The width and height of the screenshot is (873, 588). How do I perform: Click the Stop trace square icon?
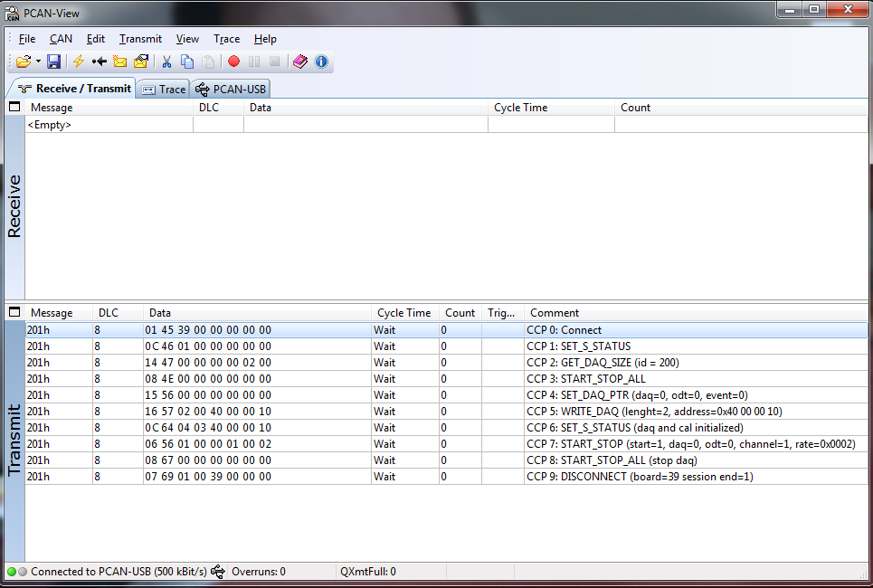pyautogui.click(x=274, y=62)
